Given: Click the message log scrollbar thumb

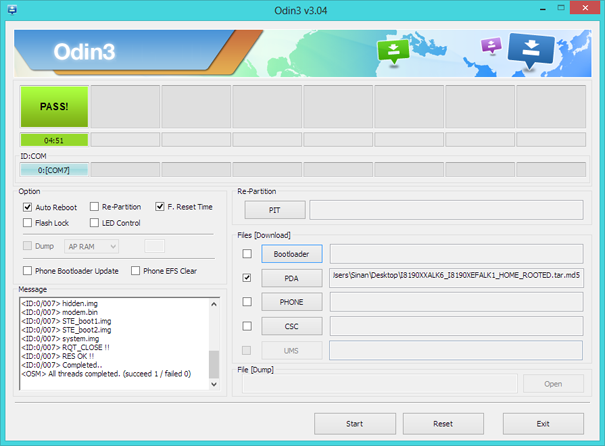Looking at the screenshot, I should [x=214, y=364].
